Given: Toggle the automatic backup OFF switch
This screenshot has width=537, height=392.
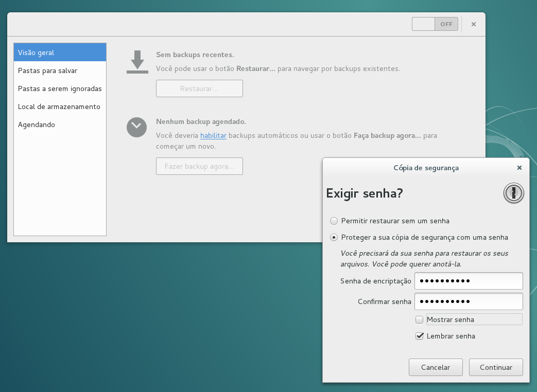Looking at the screenshot, I should (435, 24).
